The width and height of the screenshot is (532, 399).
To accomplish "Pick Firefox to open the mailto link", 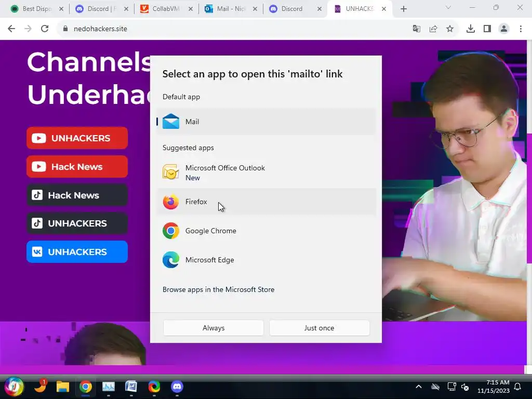I will tap(266, 202).
